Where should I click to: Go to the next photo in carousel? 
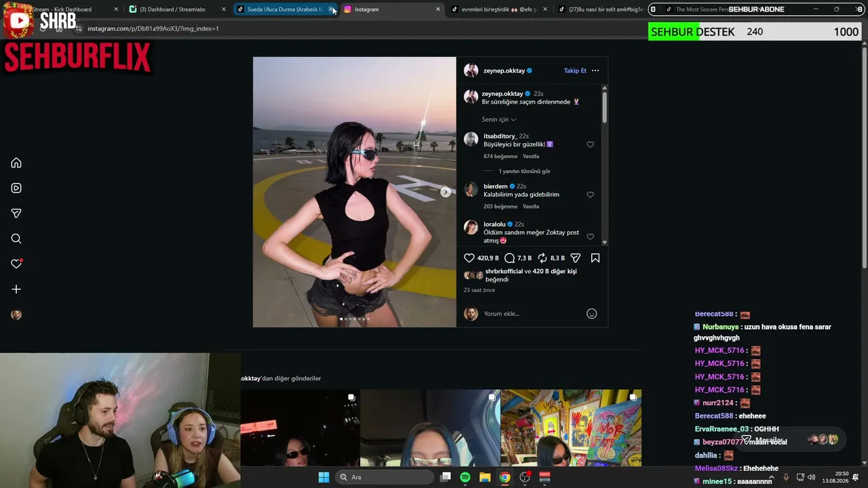click(446, 192)
